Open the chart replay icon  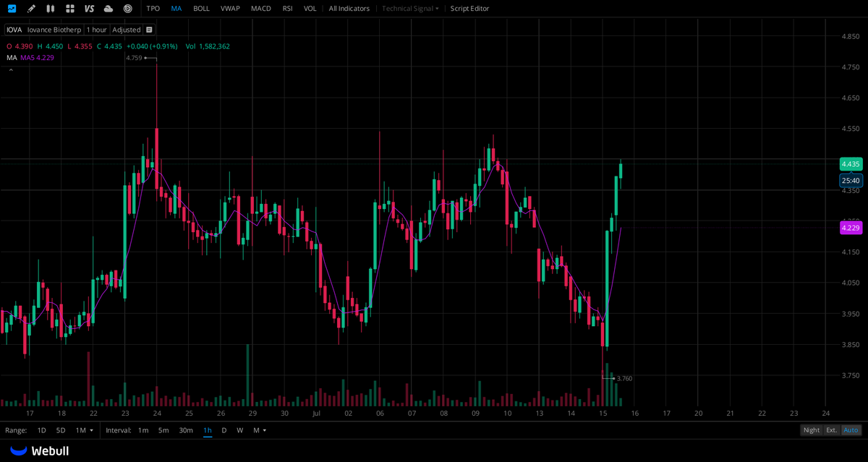pyautogui.click(x=128, y=9)
